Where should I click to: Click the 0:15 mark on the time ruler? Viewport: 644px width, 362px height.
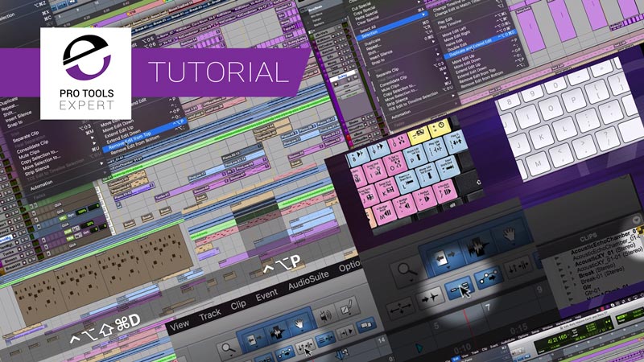pyautogui.click(x=518, y=329)
